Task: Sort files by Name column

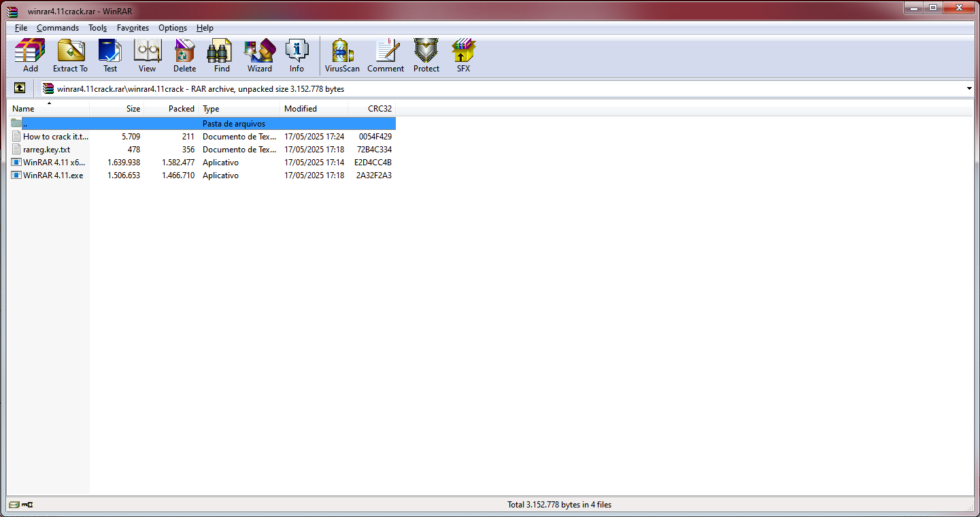Action: tap(49, 108)
